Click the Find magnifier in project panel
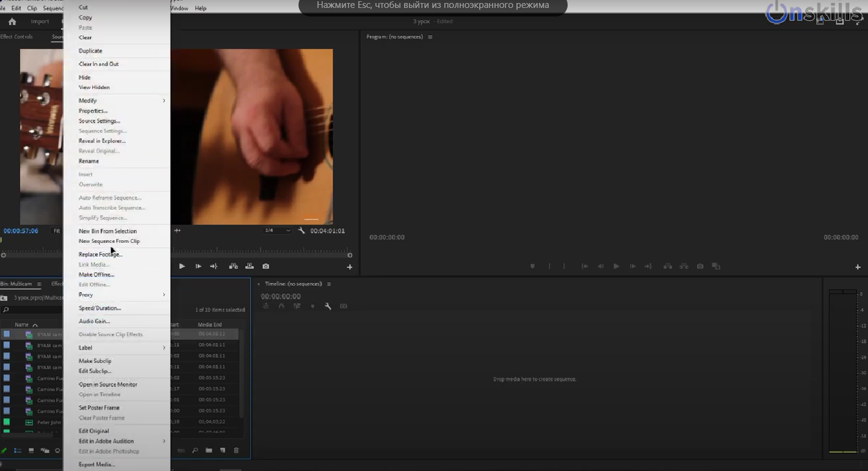This screenshot has width=868, height=471. point(195,451)
